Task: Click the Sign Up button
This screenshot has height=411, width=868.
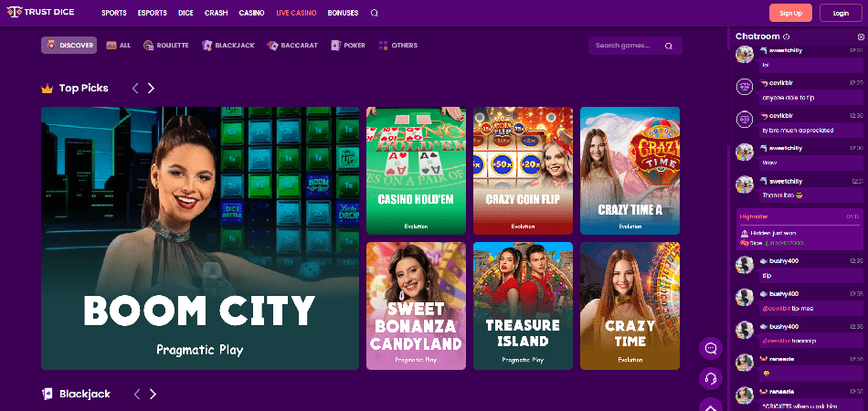Action: (790, 13)
